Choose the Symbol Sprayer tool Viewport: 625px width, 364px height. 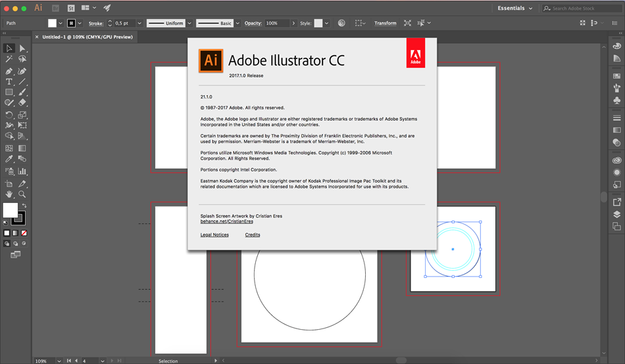(x=9, y=171)
